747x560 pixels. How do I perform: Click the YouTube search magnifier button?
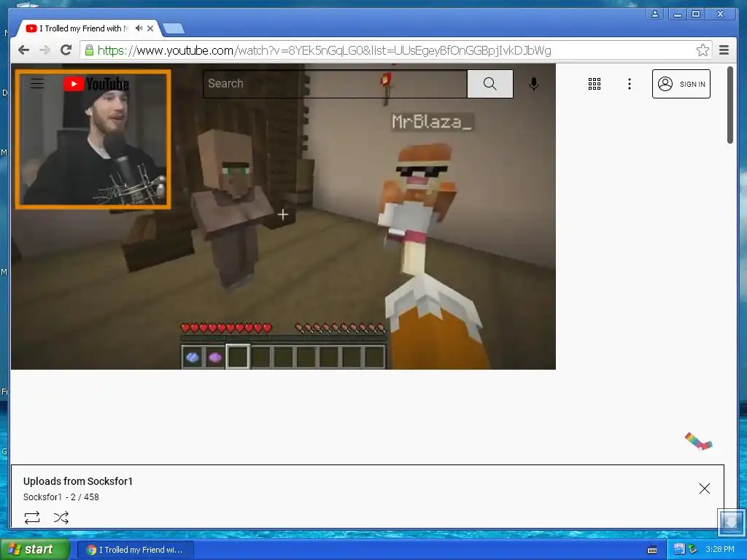pos(489,84)
